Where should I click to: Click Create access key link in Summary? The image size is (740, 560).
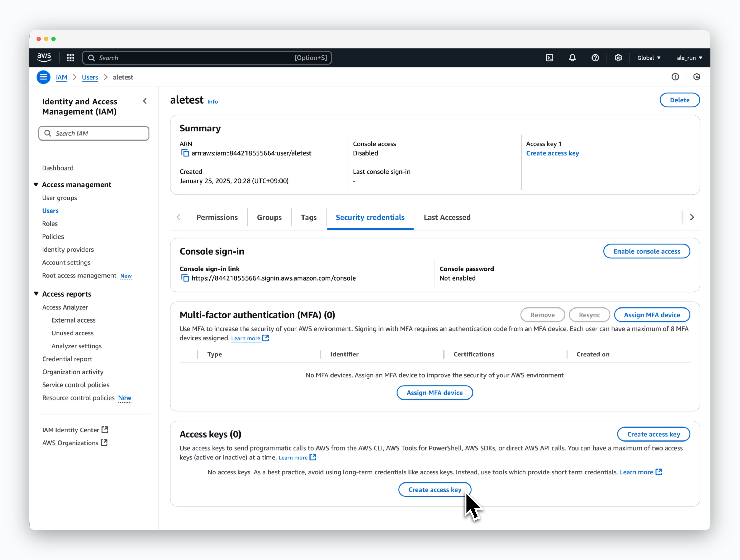[x=552, y=153]
